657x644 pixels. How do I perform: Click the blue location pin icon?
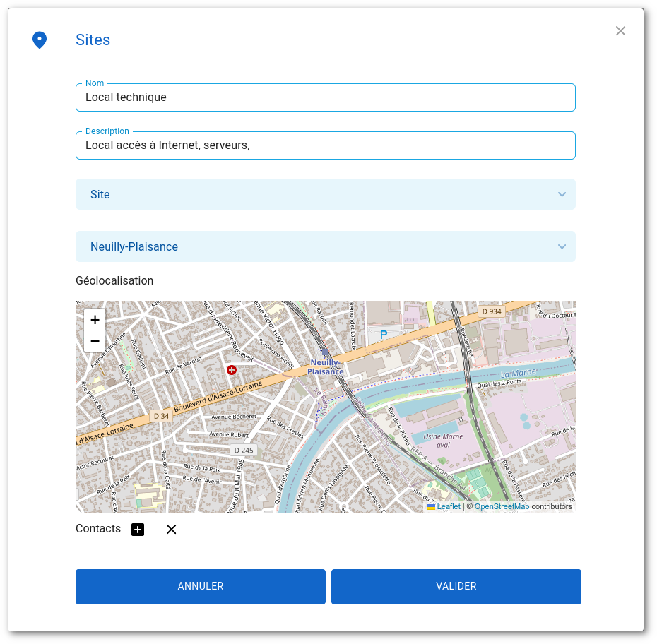coord(40,40)
